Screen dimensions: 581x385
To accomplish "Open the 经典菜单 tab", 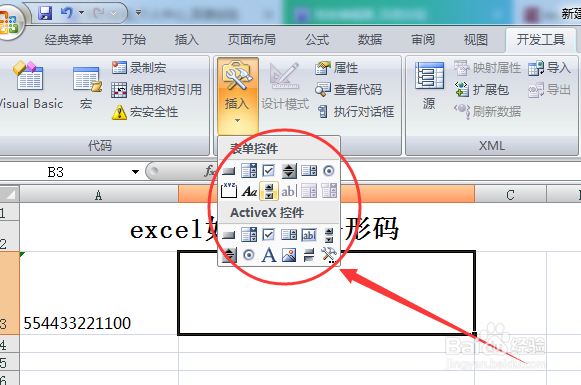I will tap(69, 39).
